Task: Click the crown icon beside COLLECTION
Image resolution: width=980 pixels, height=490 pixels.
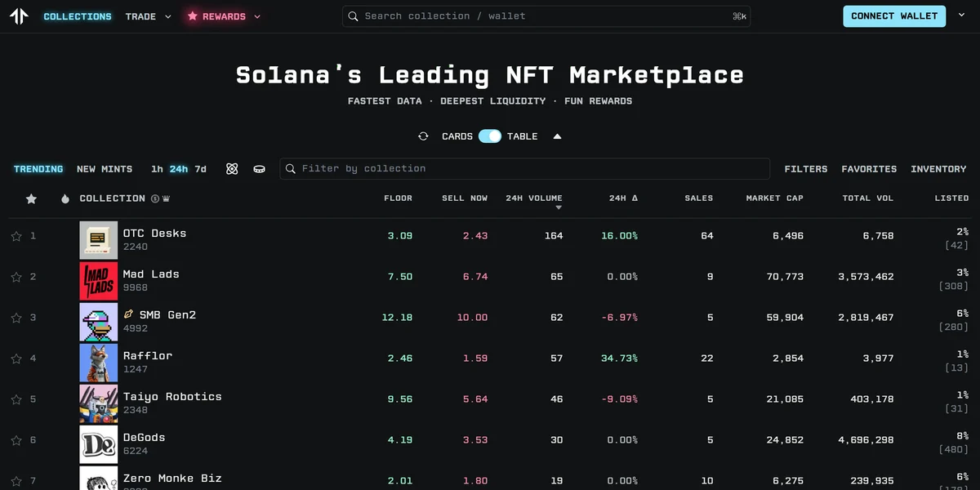Action: [x=166, y=198]
